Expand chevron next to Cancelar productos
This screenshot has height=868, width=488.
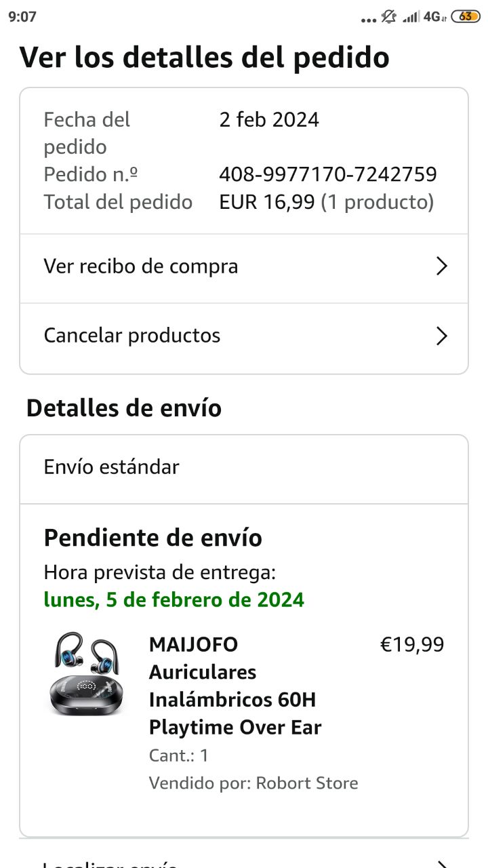pyautogui.click(x=442, y=336)
